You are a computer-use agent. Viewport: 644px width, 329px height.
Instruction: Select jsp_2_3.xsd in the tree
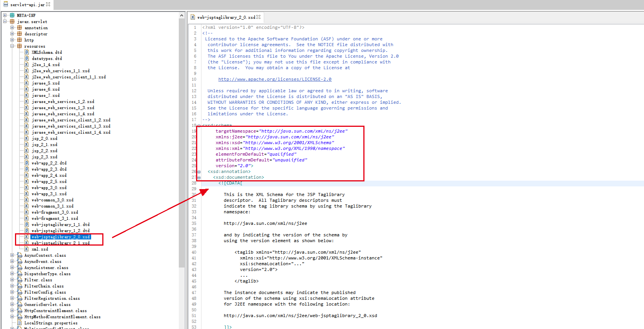pyautogui.click(x=45, y=157)
